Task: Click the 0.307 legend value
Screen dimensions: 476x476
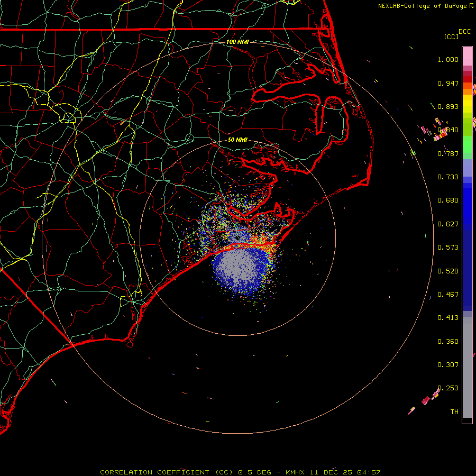Action: tap(448, 365)
